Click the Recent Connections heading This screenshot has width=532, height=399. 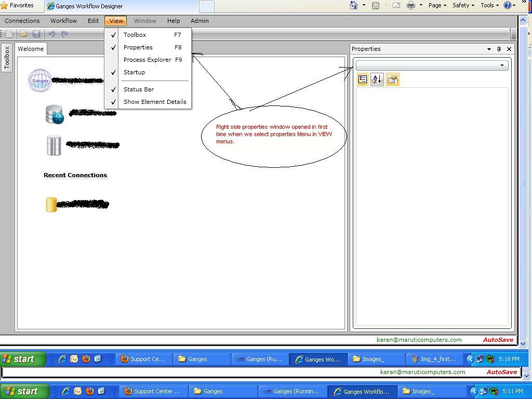coord(75,176)
